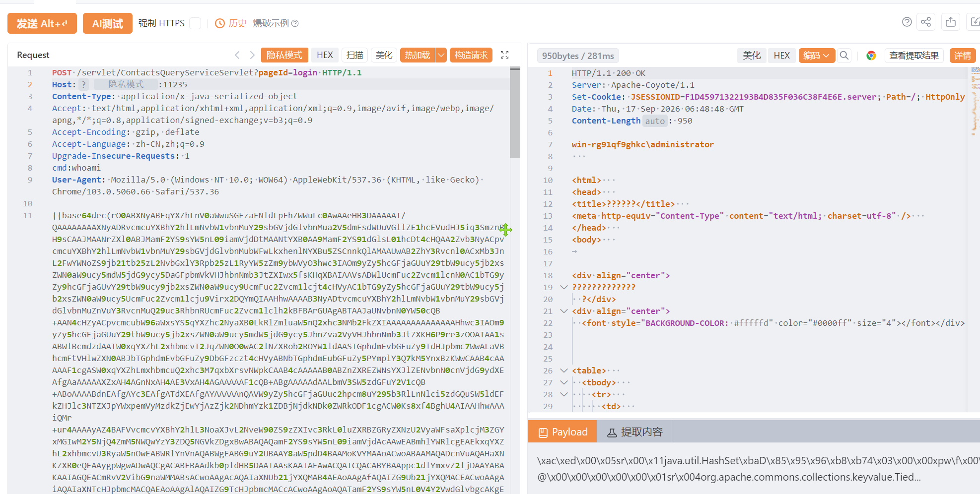Expand the Request editor to fullscreen
The width and height of the screenshot is (980, 494).
[x=505, y=55]
